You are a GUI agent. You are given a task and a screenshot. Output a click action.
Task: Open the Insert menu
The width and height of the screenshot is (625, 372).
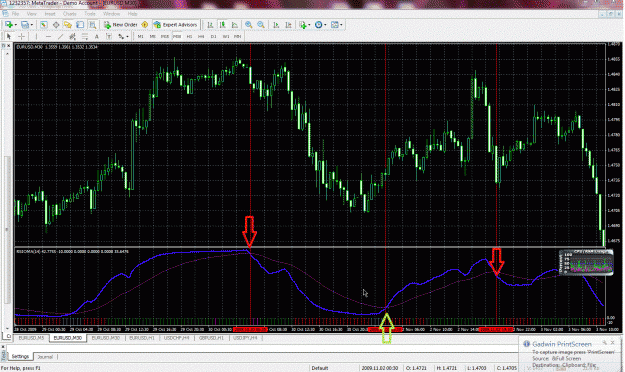point(50,14)
